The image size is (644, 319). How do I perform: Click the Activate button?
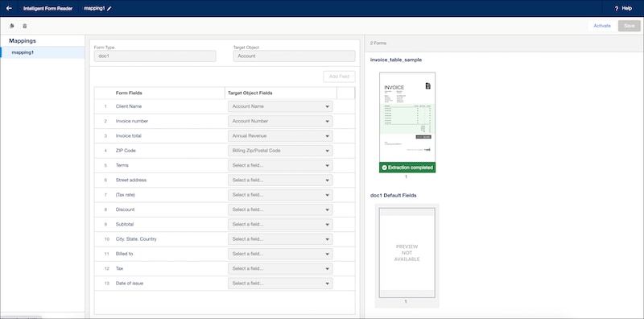(602, 26)
